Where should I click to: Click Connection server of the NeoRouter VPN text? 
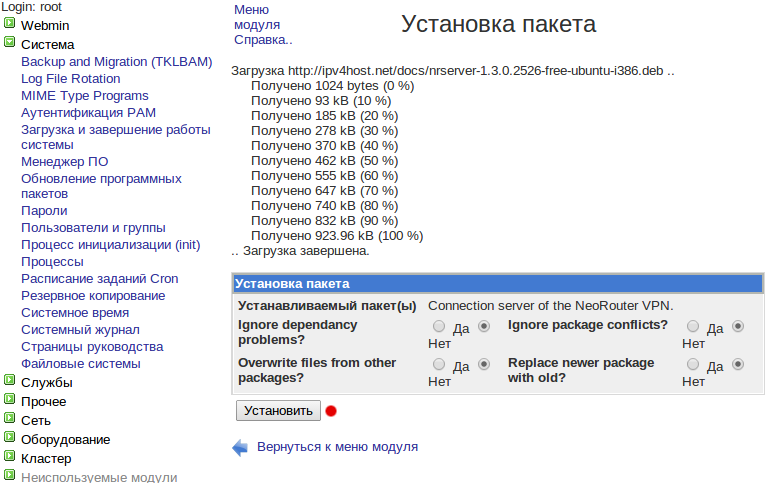point(551,306)
